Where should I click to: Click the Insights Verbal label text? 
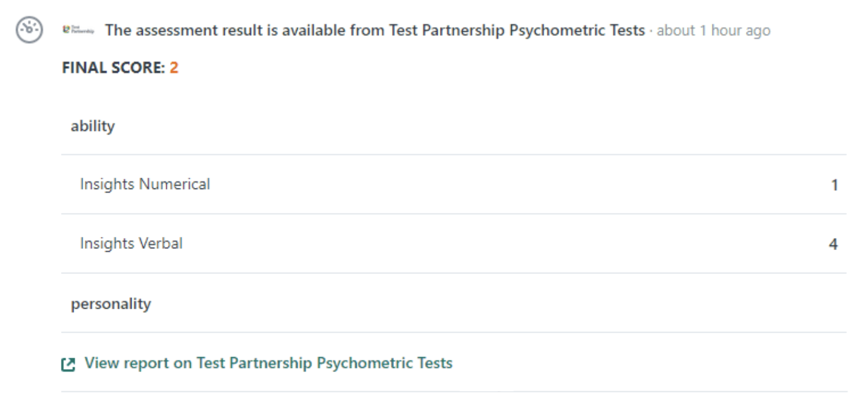click(x=132, y=243)
